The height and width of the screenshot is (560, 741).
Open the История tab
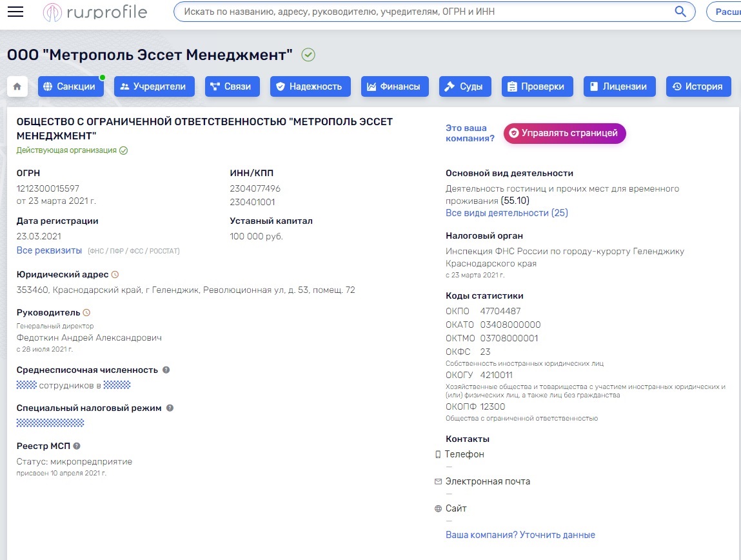coord(698,86)
